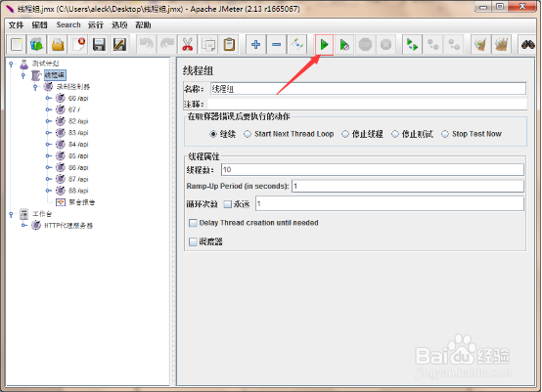Viewport: 542px width, 392px height.
Task: Expand the 67 / tree node handle
Action: 49,109
